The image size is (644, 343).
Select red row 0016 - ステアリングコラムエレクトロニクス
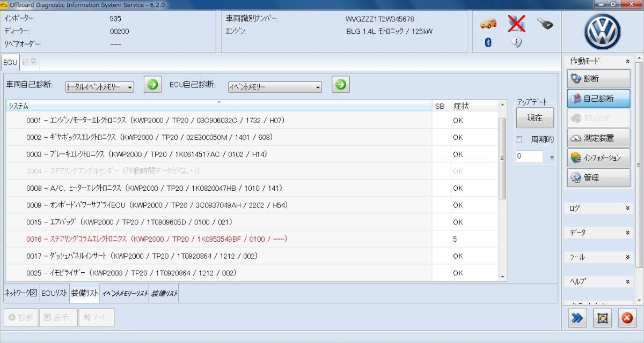252,239
